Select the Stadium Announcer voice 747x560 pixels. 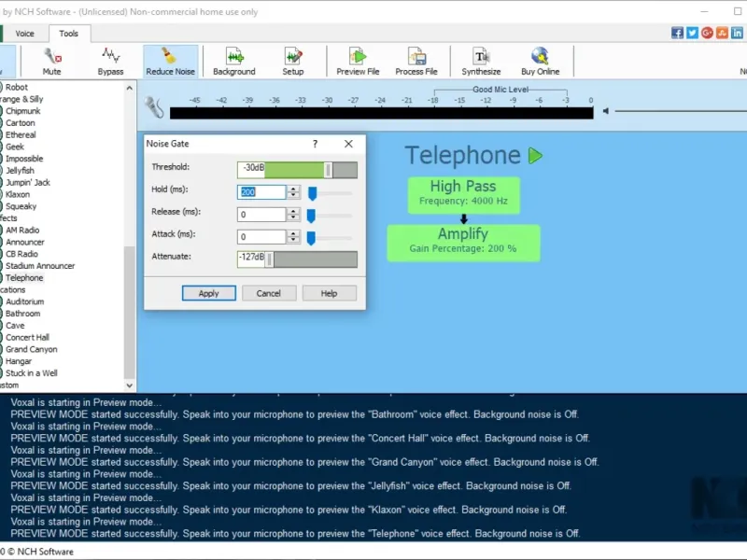pos(40,266)
